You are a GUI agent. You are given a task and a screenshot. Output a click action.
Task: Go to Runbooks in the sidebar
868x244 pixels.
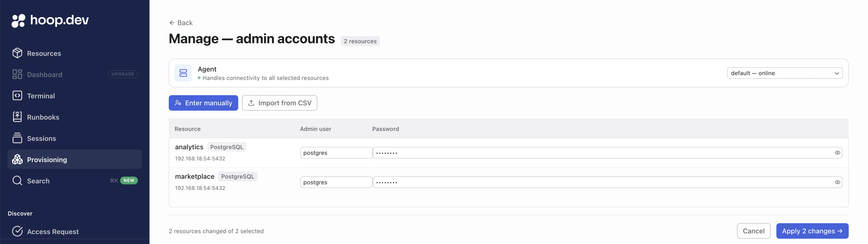click(x=75, y=117)
